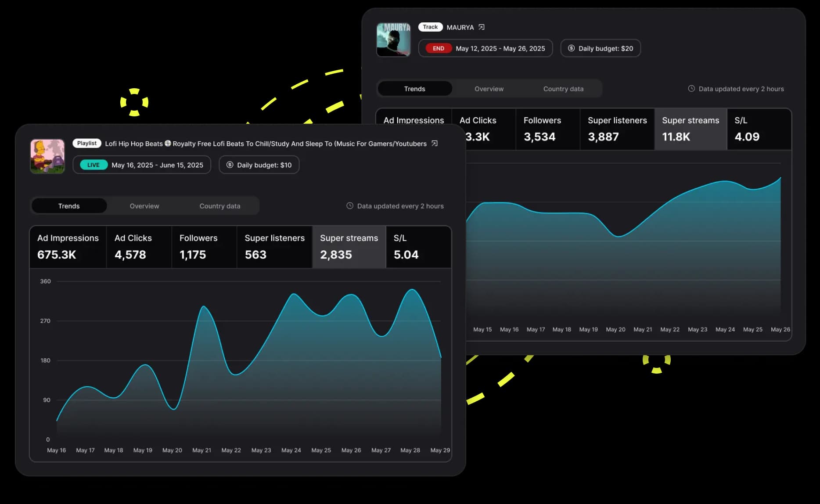Image resolution: width=820 pixels, height=504 pixels.
Task: Click the clock icon beside the playlist's data update notice
Action: pyautogui.click(x=349, y=205)
